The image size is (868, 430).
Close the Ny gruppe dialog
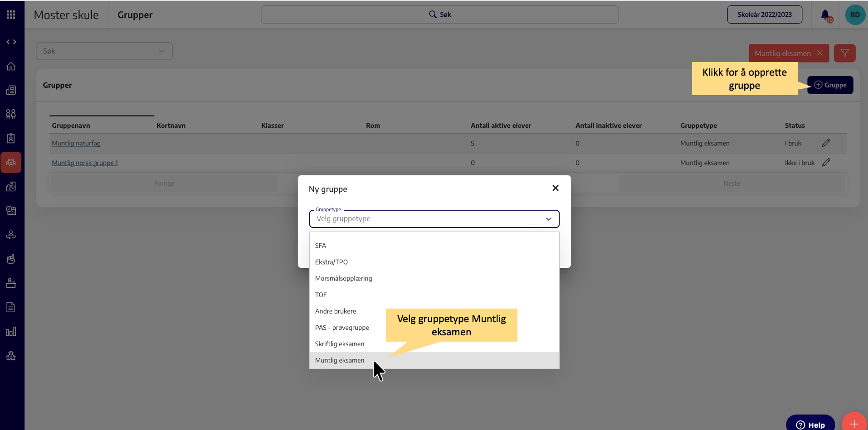click(x=555, y=188)
